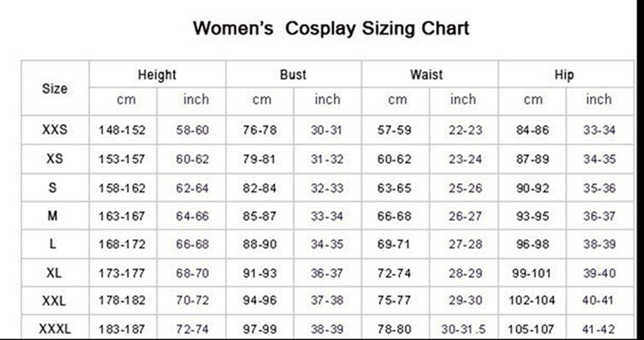The width and height of the screenshot is (644, 340).
Task: Click the XXXL size row label
Action: pyautogui.click(x=55, y=329)
